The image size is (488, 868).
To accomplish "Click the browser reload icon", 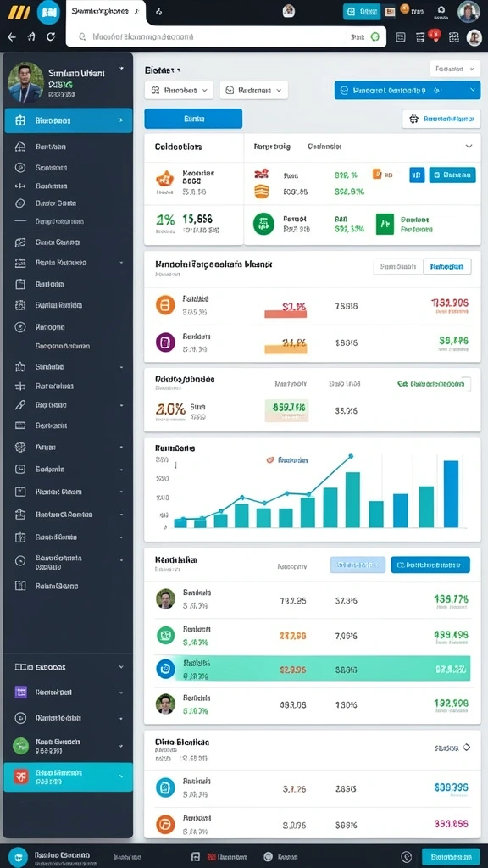I will point(50,36).
